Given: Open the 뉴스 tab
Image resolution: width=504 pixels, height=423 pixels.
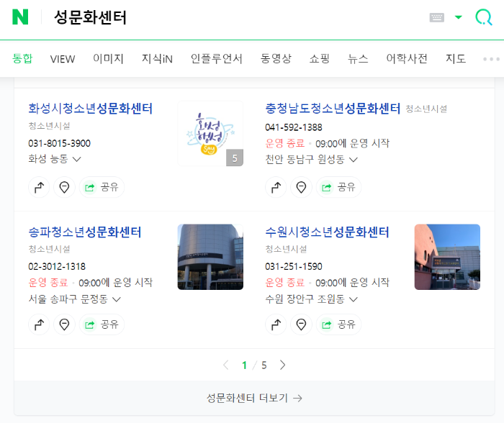Looking at the screenshot, I should 358,58.
